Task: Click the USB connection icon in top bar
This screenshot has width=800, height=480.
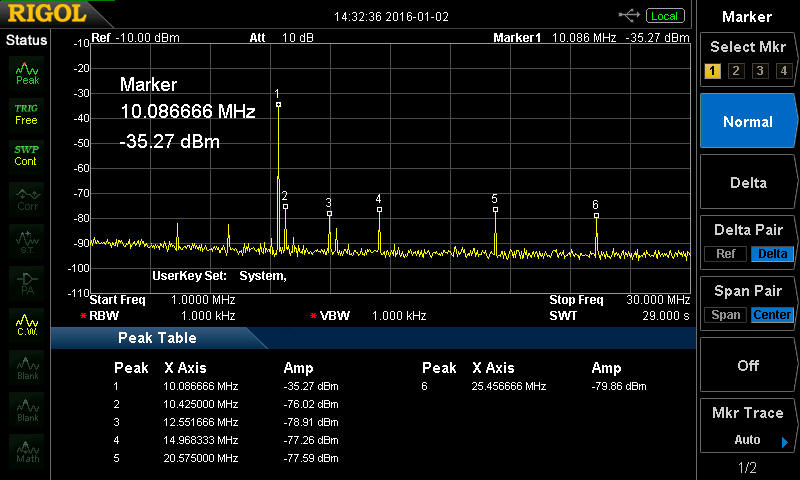Action: pos(629,15)
